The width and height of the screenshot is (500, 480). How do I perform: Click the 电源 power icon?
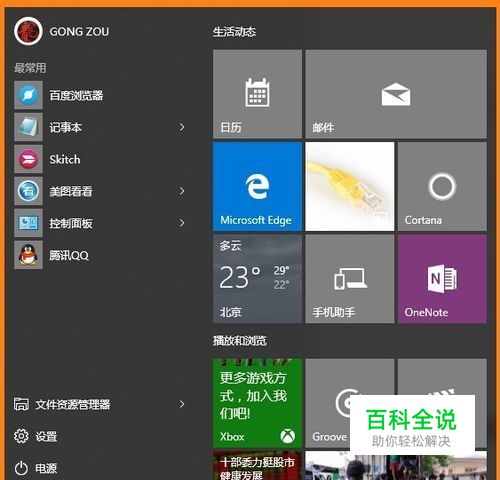(x=21, y=468)
